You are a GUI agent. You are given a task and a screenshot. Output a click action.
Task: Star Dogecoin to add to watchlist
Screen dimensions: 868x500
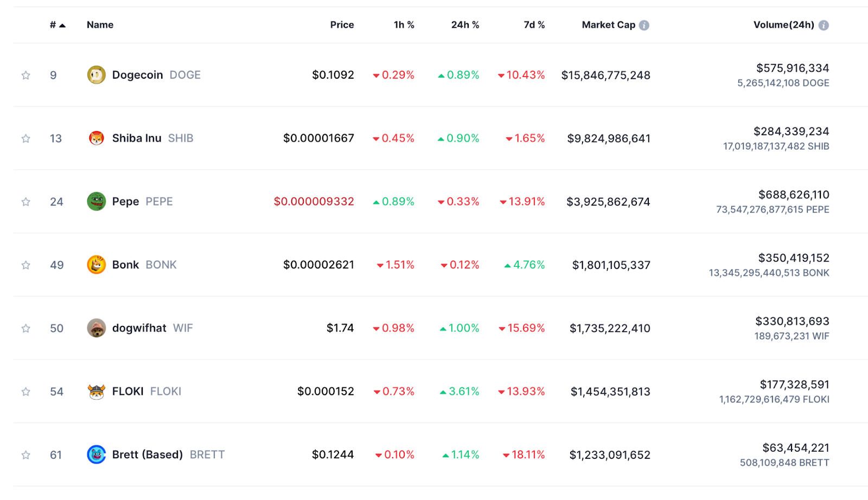pyautogui.click(x=25, y=75)
